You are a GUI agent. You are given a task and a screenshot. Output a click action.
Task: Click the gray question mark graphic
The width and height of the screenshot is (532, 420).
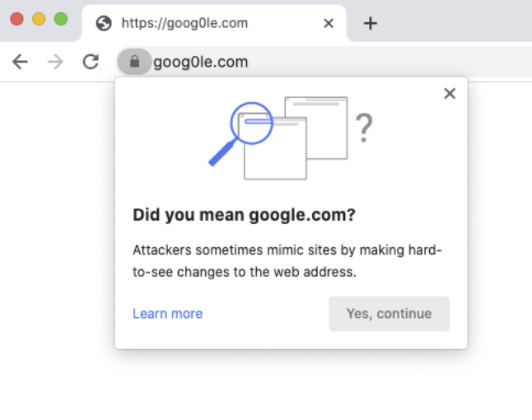coord(364,128)
